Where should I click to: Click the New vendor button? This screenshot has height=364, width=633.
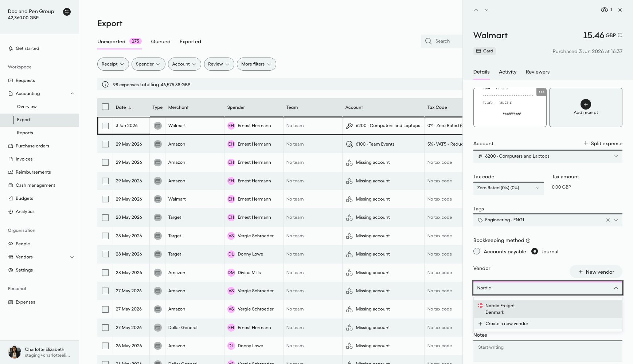pyautogui.click(x=596, y=272)
